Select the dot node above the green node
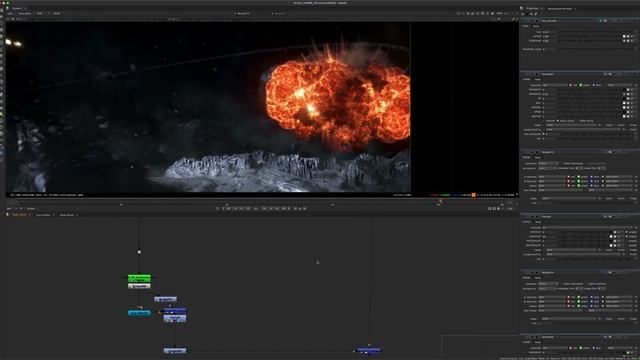The height and width of the screenshot is (360, 640). pos(139,252)
